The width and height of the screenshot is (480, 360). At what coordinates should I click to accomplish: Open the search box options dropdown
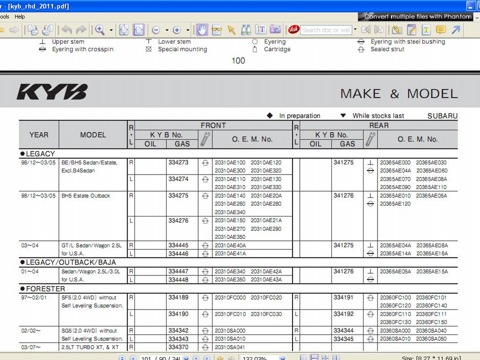[x=355, y=30]
